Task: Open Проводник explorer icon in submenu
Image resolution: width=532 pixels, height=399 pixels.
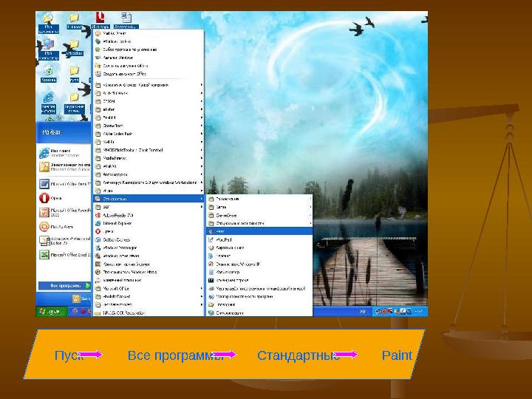Action: [x=211, y=304]
